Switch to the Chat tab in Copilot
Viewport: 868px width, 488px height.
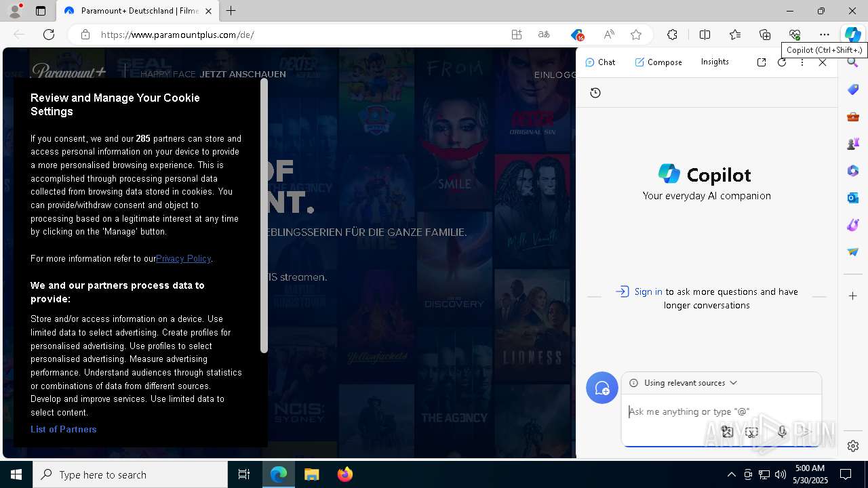coord(600,62)
